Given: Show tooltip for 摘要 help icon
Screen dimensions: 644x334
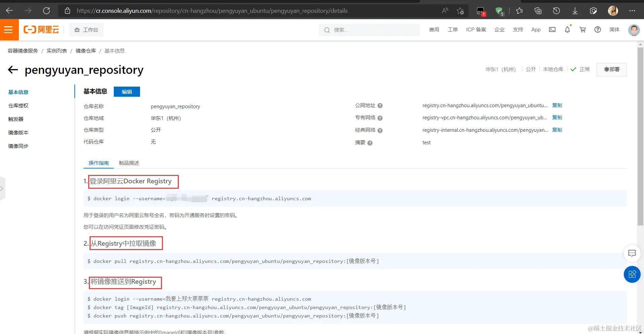Looking at the screenshot, I should pyautogui.click(x=370, y=143).
